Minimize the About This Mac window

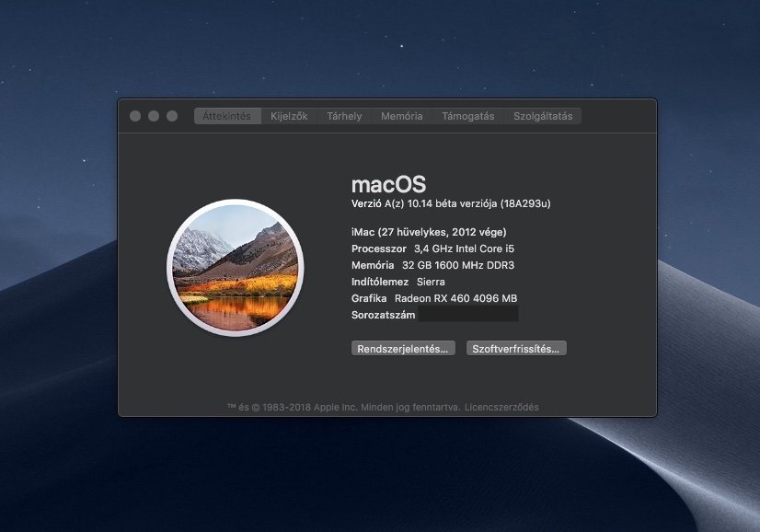tap(154, 116)
